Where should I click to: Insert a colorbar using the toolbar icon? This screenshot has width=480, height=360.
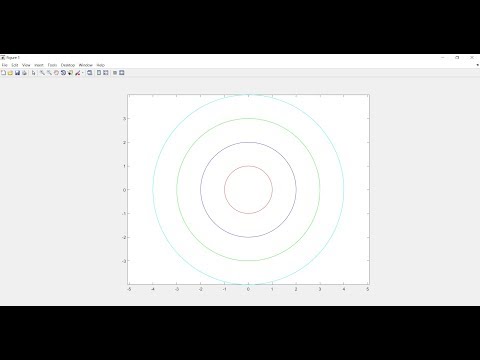[99, 73]
